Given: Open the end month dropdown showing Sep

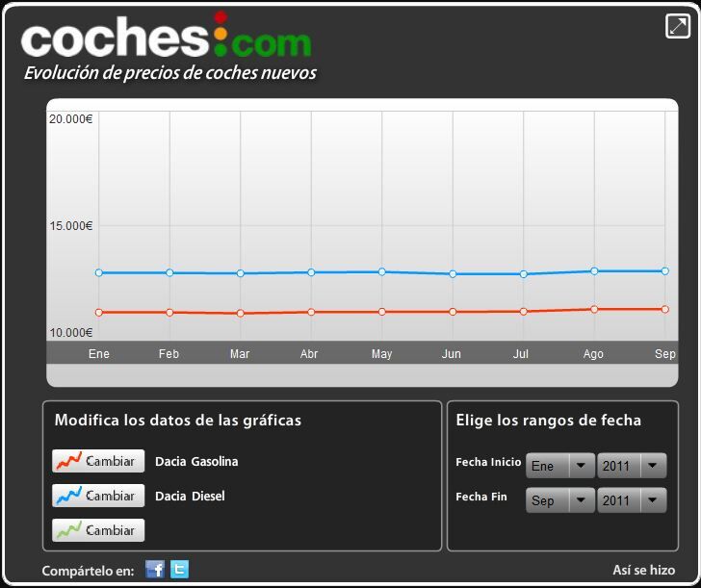Looking at the screenshot, I should (559, 500).
